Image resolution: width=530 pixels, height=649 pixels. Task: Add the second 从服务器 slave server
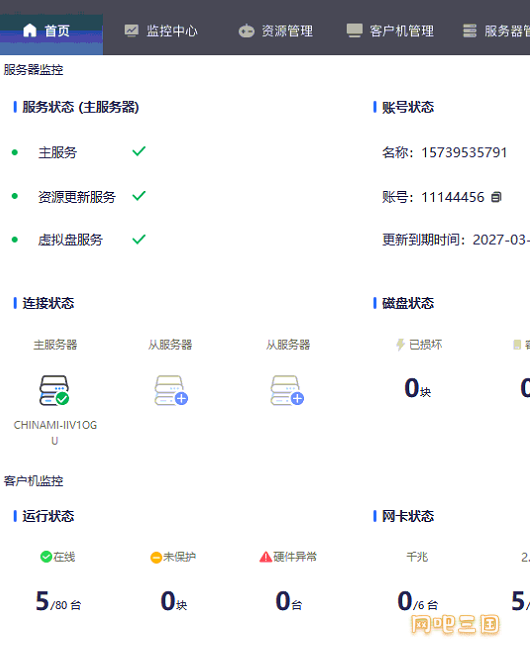click(x=287, y=390)
